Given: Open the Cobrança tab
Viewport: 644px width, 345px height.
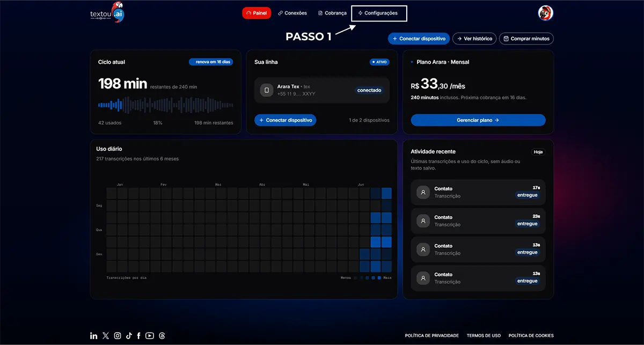Looking at the screenshot, I should point(332,13).
